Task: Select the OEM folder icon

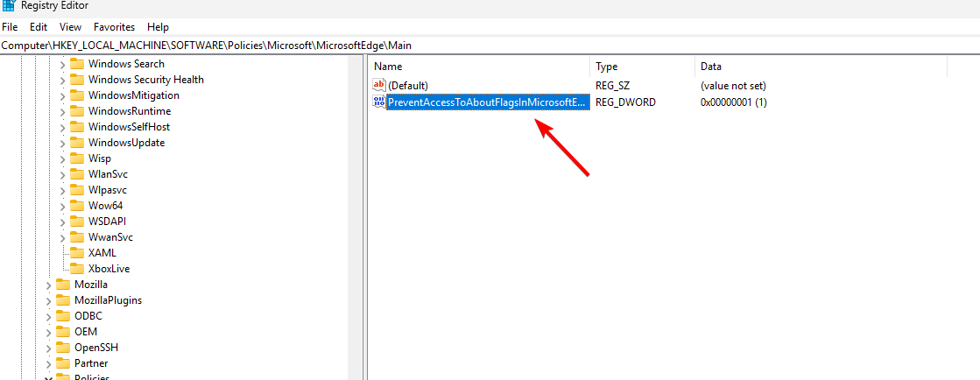Action: (x=63, y=331)
